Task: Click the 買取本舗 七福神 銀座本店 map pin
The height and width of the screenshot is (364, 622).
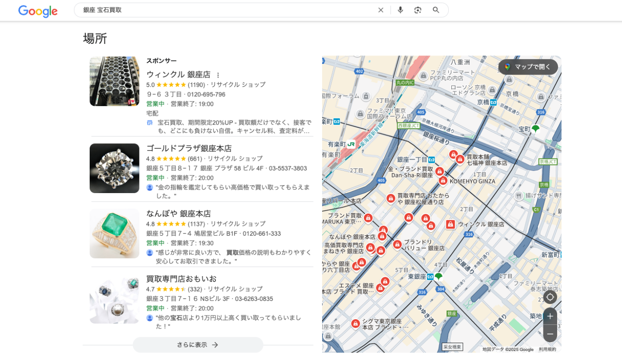Action: tap(460, 159)
